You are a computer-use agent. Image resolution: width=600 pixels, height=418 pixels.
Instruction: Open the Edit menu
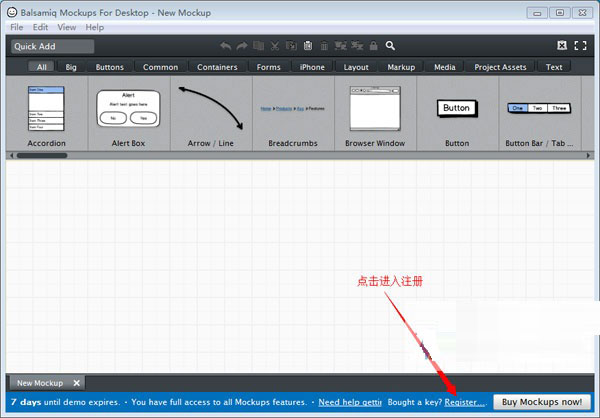40,27
